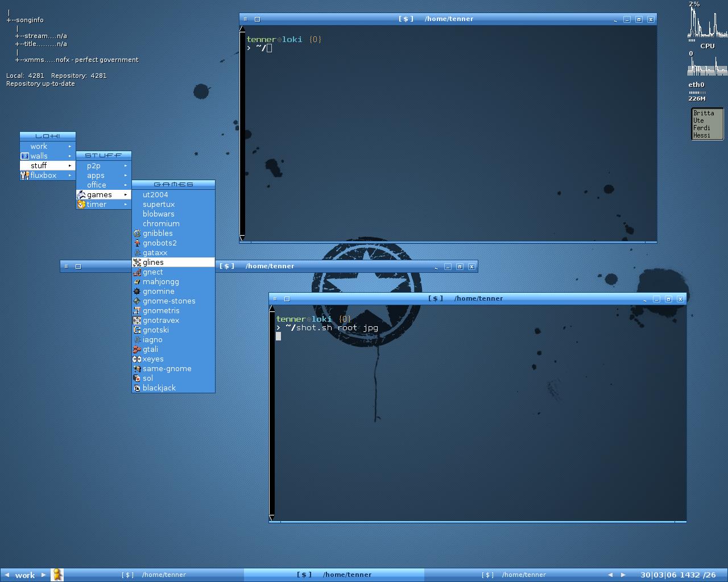Click the workspace name 'work' in the toolbar

(25, 575)
